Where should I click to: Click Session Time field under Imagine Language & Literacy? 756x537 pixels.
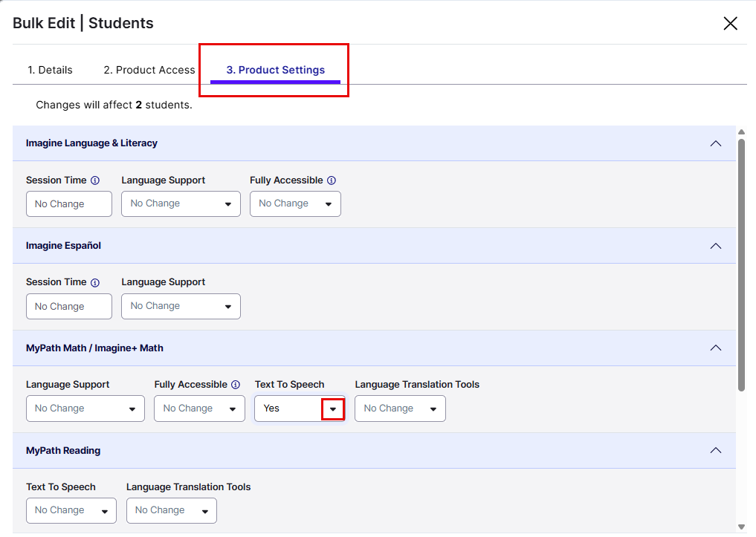click(x=68, y=204)
